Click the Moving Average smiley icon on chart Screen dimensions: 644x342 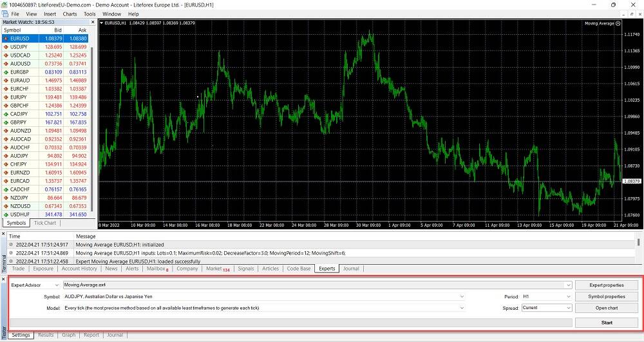click(x=618, y=23)
